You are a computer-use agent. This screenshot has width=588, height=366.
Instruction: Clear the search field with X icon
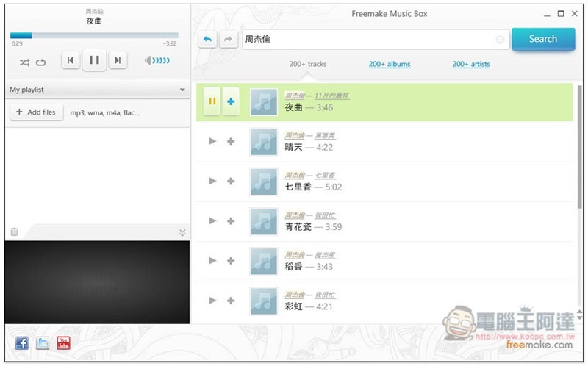[x=501, y=40]
